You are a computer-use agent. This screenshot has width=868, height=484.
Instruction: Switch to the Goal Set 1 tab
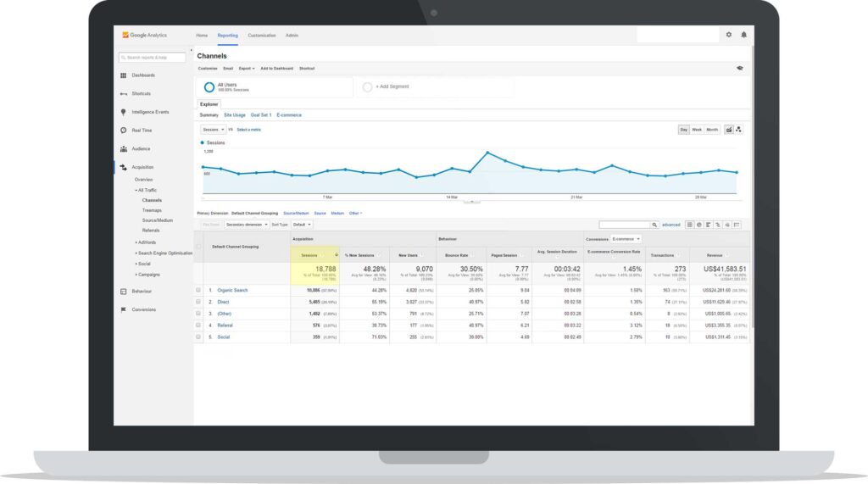(x=261, y=115)
